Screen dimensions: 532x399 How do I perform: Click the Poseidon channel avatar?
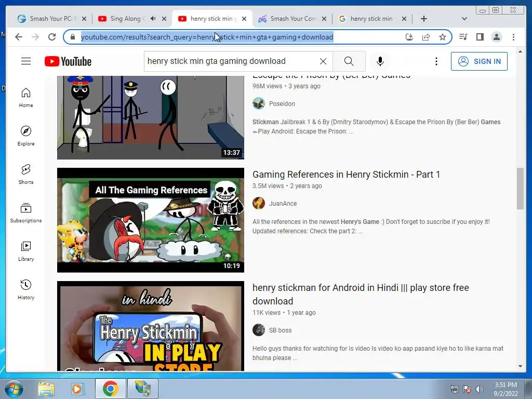[x=259, y=103]
